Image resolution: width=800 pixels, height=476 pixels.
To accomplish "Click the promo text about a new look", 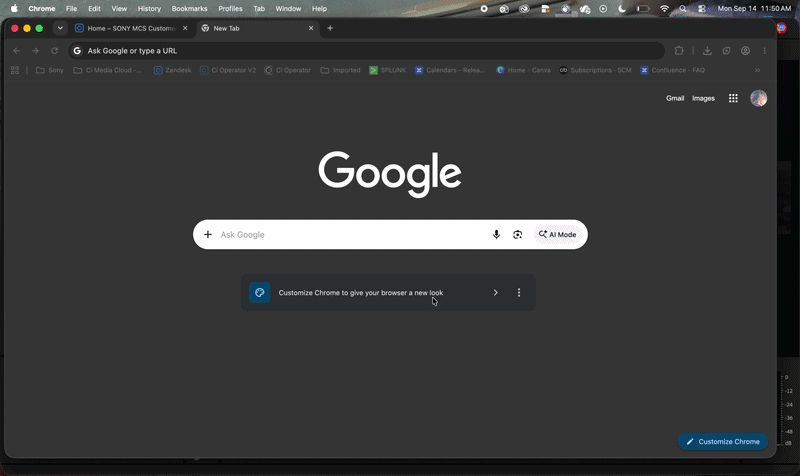I will [x=361, y=293].
